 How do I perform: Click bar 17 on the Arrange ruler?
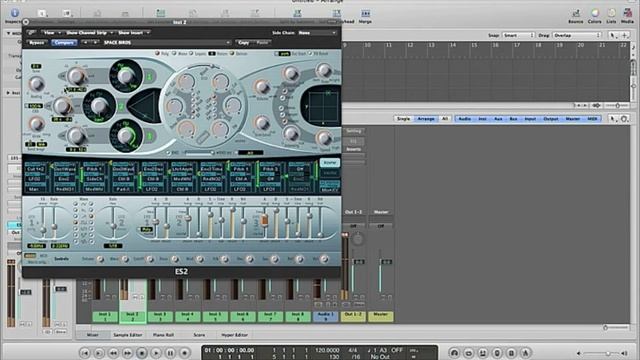pos(517,45)
